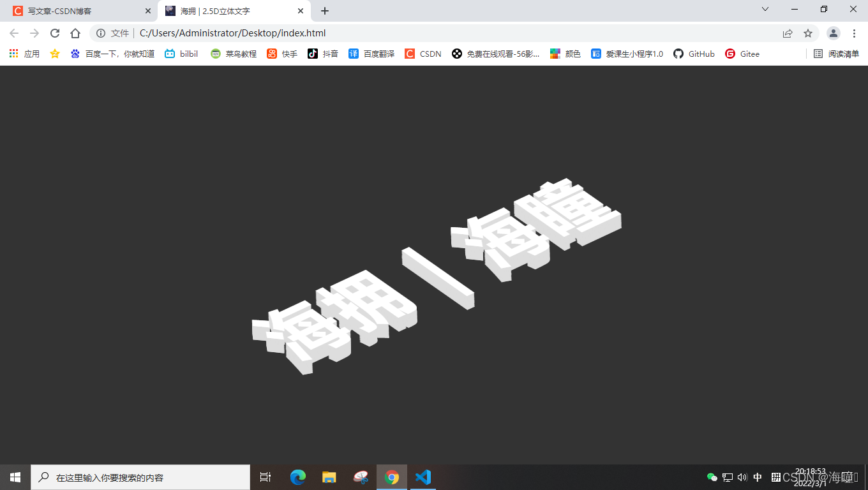This screenshot has height=490, width=868.
Task: Open the 阅读清单 reading list
Action: click(836, 54)
